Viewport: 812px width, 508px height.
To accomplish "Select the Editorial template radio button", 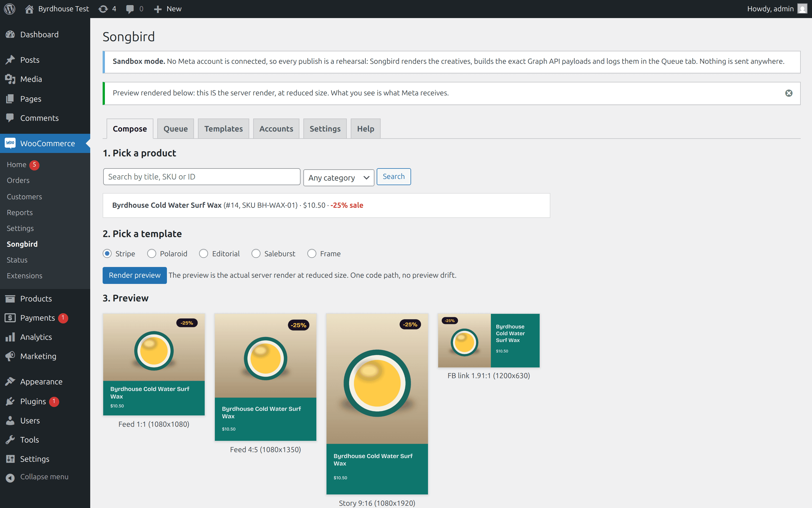I will coord(204,253).
